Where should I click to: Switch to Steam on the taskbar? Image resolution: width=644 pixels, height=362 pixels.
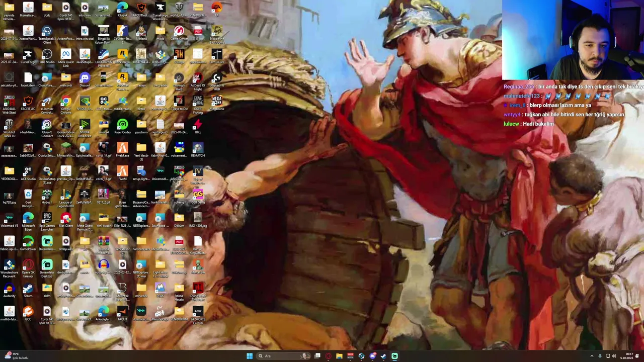(383, 356)
